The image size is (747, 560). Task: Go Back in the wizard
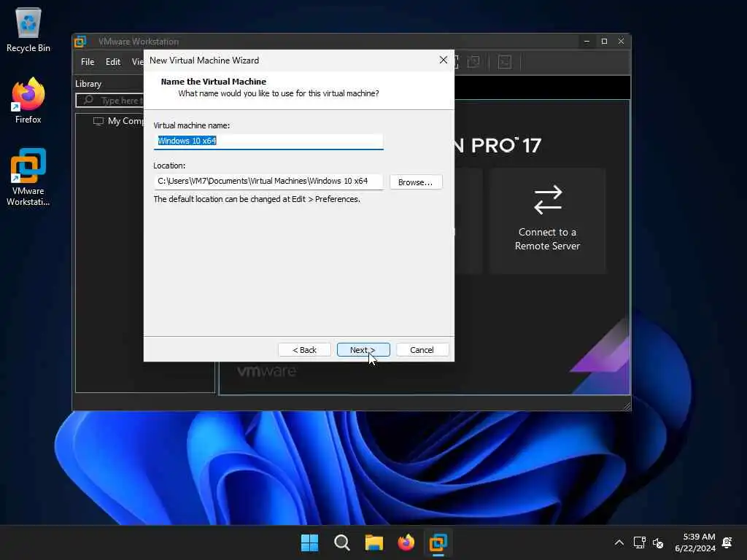click(x=304, y=350)
